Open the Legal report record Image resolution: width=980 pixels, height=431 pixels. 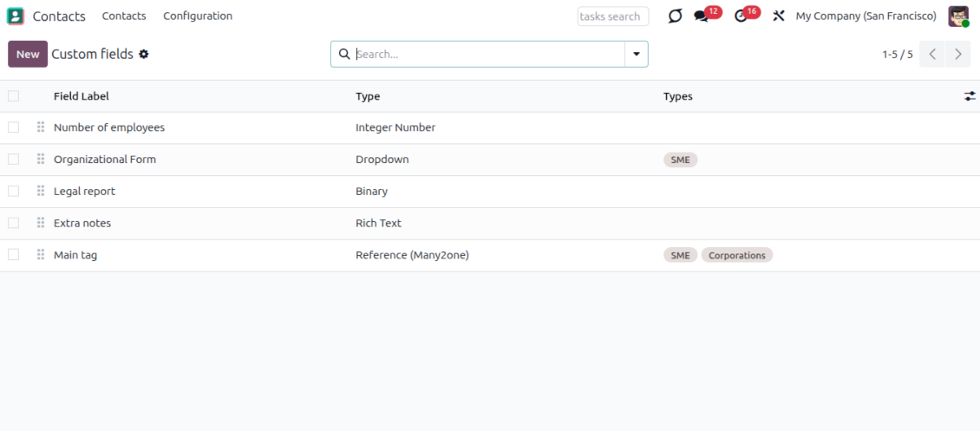pyautogui.click(x=84, y=191)
